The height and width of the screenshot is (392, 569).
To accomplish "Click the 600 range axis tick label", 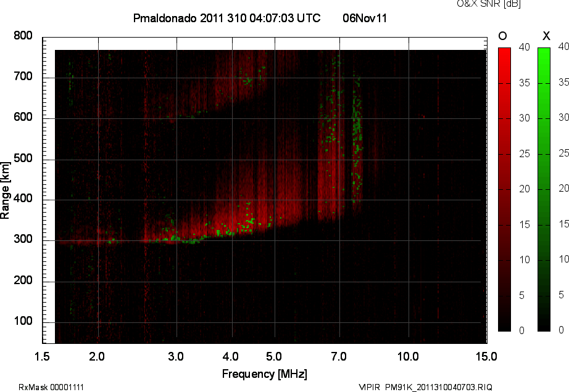I will pos(23,117).
